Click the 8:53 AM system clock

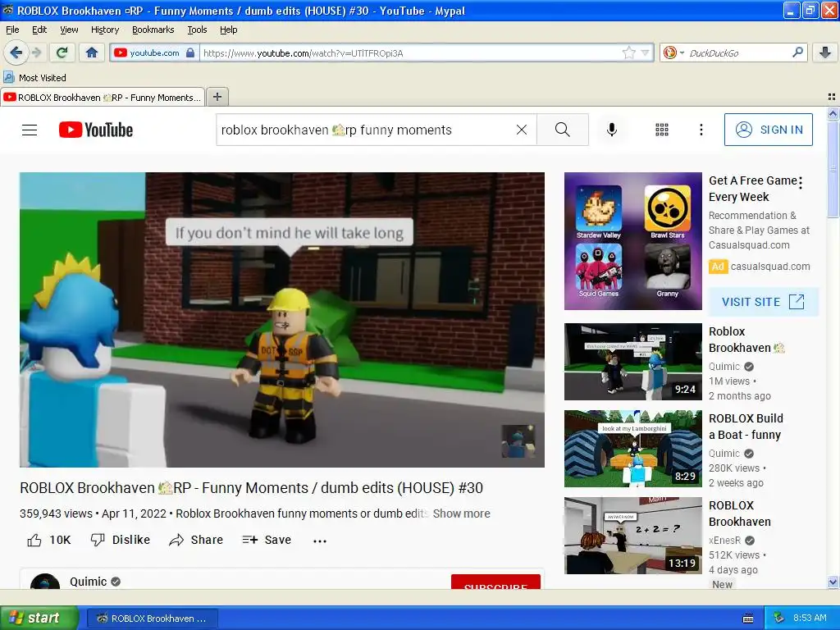810,618
